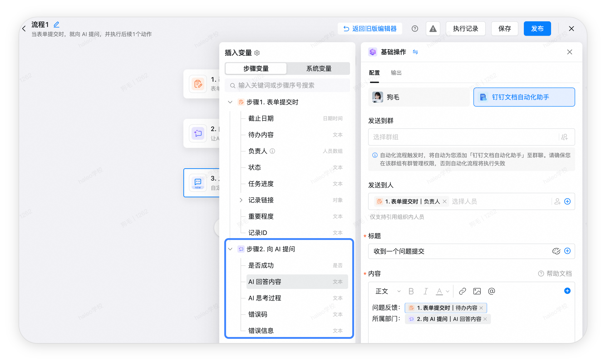The width and height of the screenshot is (606, 364).
Task: Insert image into content editor
Action: point(477,291)
